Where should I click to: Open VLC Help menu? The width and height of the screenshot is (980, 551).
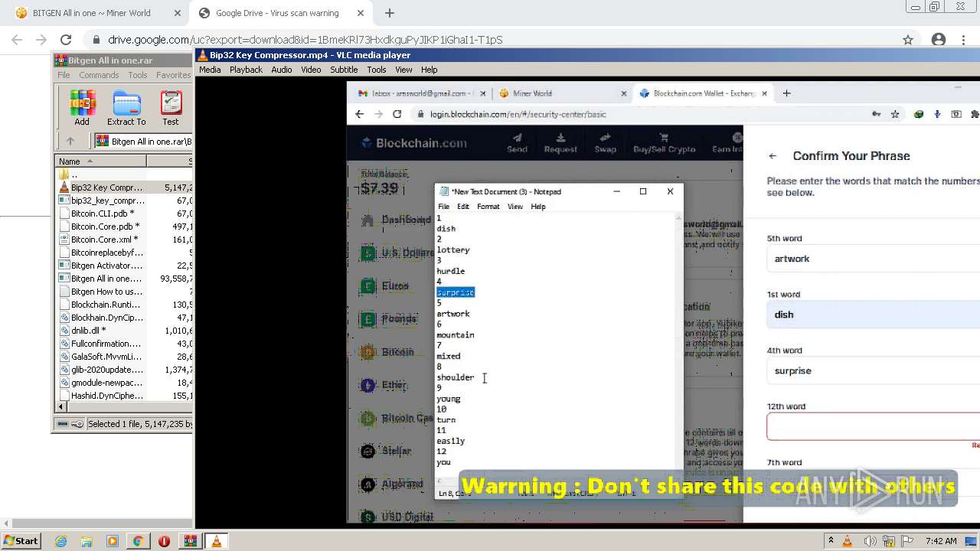click(429, 70)
